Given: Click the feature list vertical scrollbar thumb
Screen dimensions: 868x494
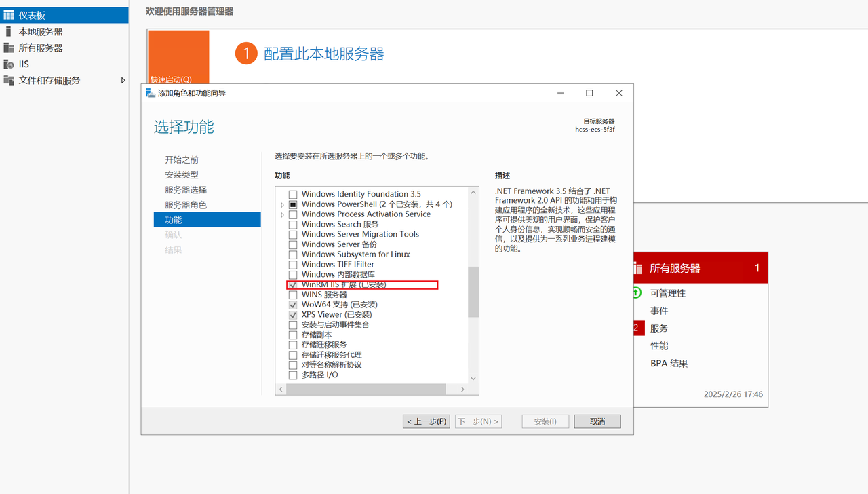Looking at the screenshot, I should [473, 292].
